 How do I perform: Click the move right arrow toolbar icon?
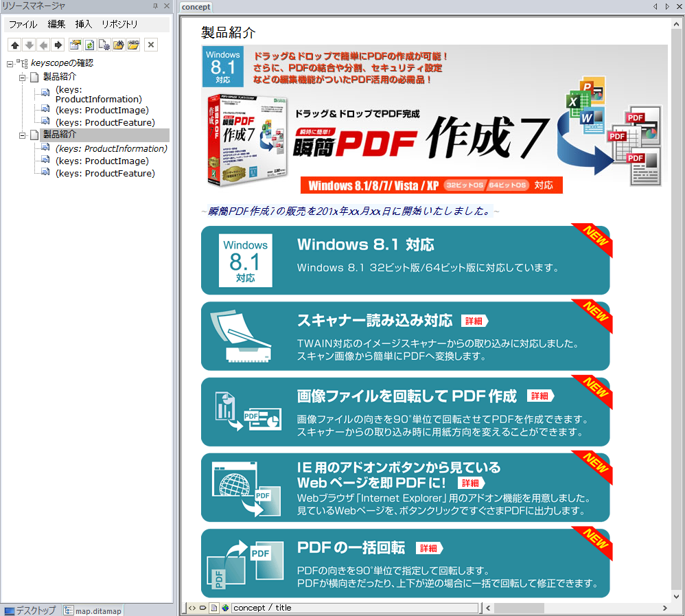[58, 45]
